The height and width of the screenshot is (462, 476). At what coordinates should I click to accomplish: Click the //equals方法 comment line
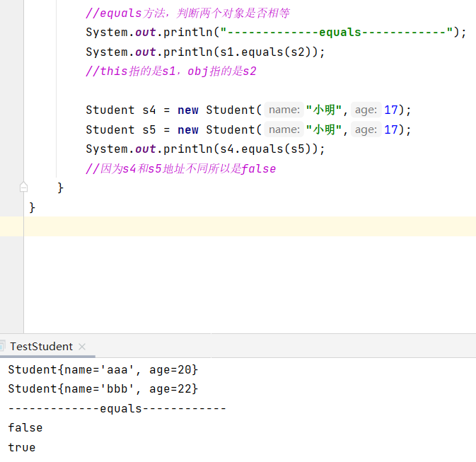click(187, 13)
